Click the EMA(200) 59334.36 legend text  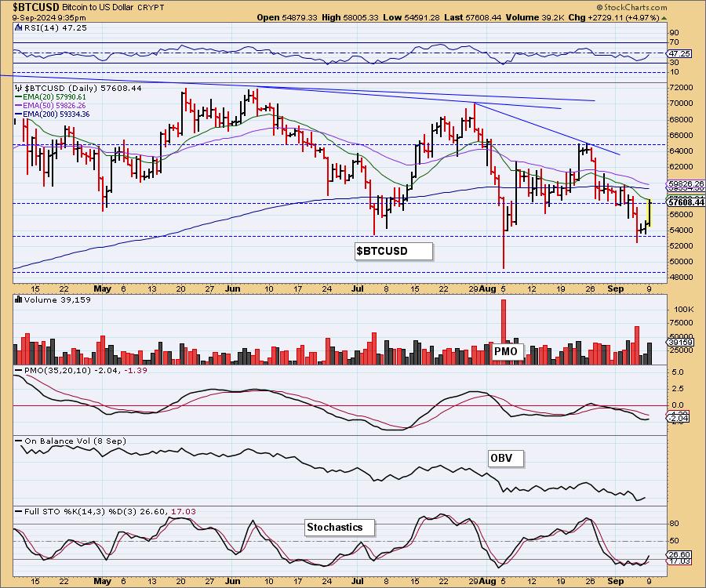pos(56,114)
